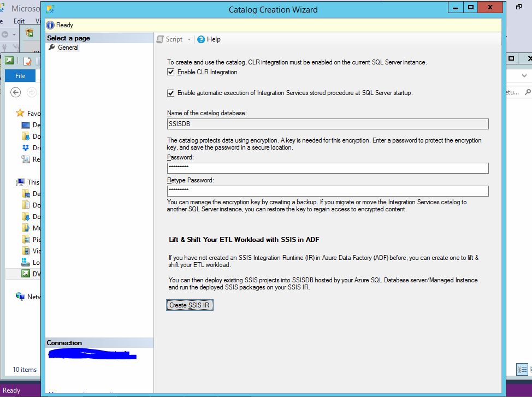
Task: Minimize the Catalog Creation Wizard
Action: 456,8
